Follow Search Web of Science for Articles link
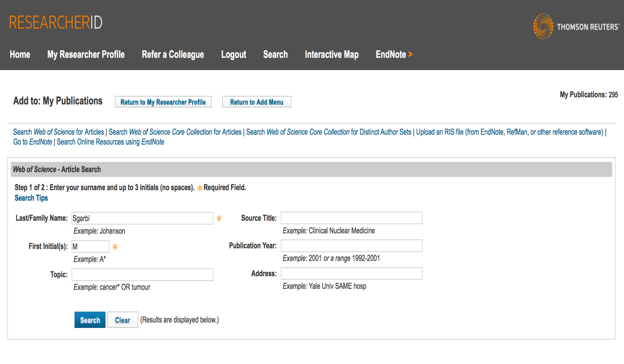The height and width of the screenshot is (364, 624). [58, 132]
